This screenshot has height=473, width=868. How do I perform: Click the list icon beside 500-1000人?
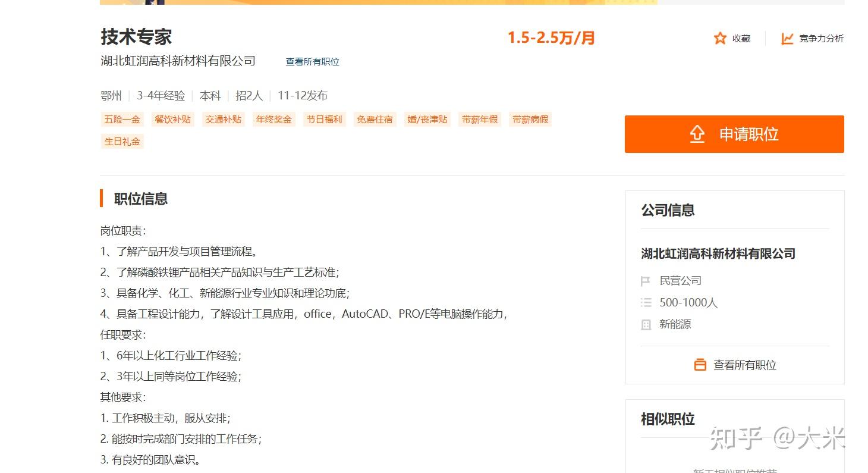(646, 302)
